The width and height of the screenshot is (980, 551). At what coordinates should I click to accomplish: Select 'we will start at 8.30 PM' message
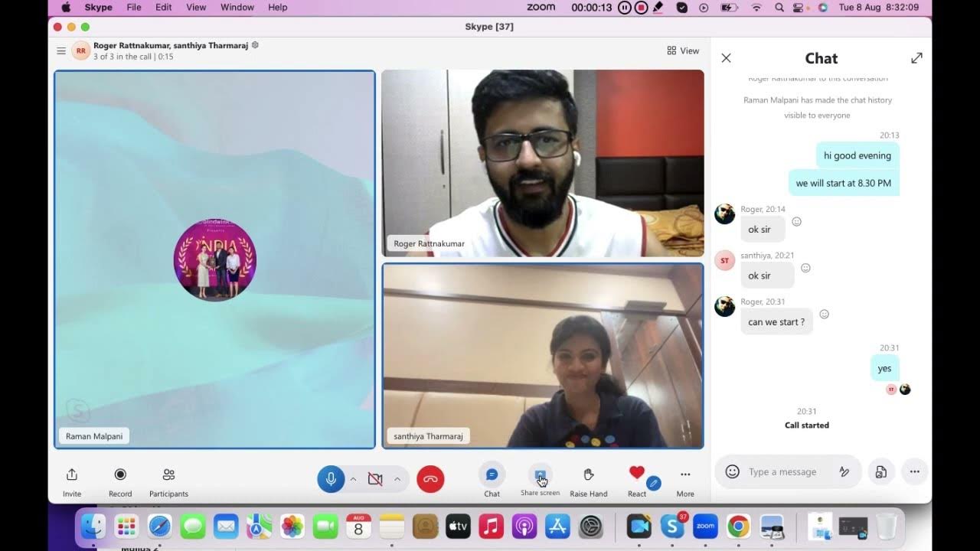(x=844, y=183)
